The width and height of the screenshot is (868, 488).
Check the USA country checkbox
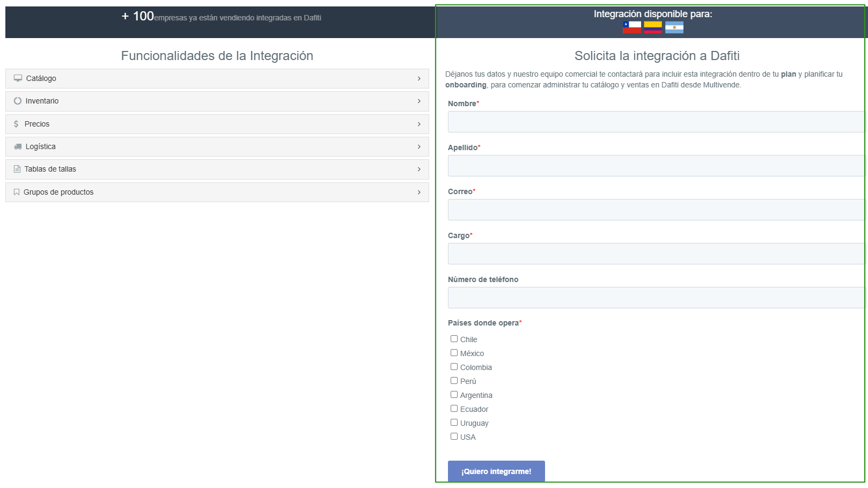point(454,437)
